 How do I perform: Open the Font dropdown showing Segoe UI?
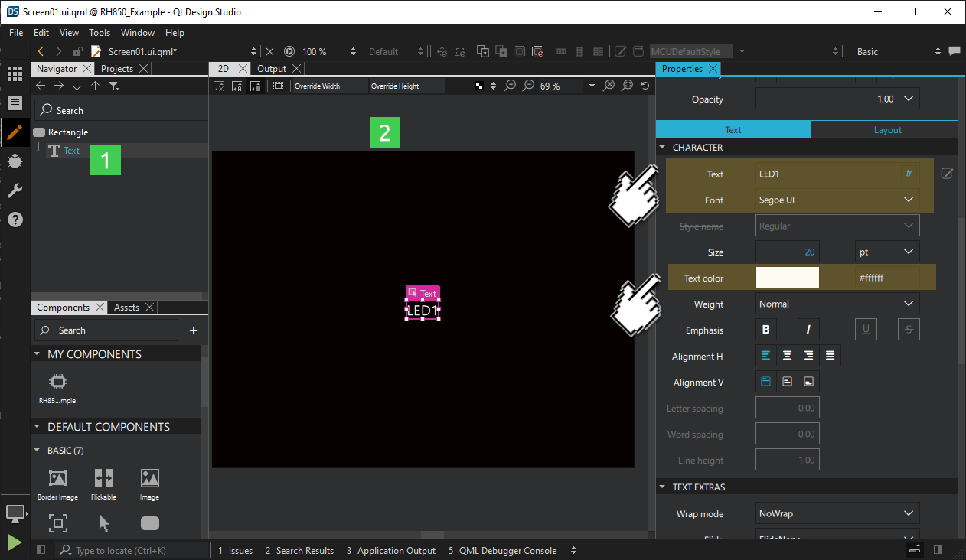click(837, 200)
